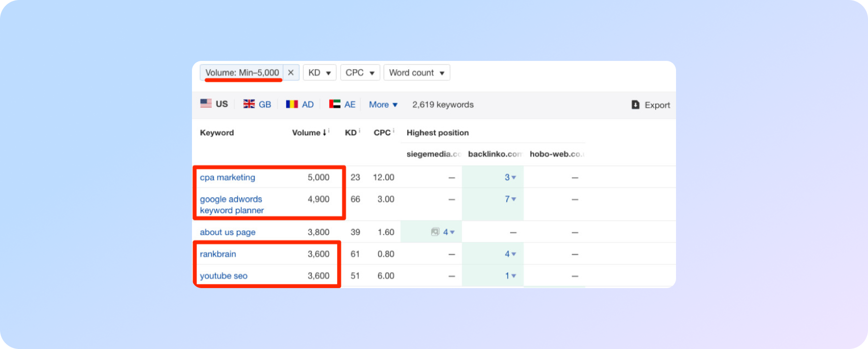The image size is (868, 349).
Task: Click KD value 23 for cpa marketing
Action: point(355,177)
